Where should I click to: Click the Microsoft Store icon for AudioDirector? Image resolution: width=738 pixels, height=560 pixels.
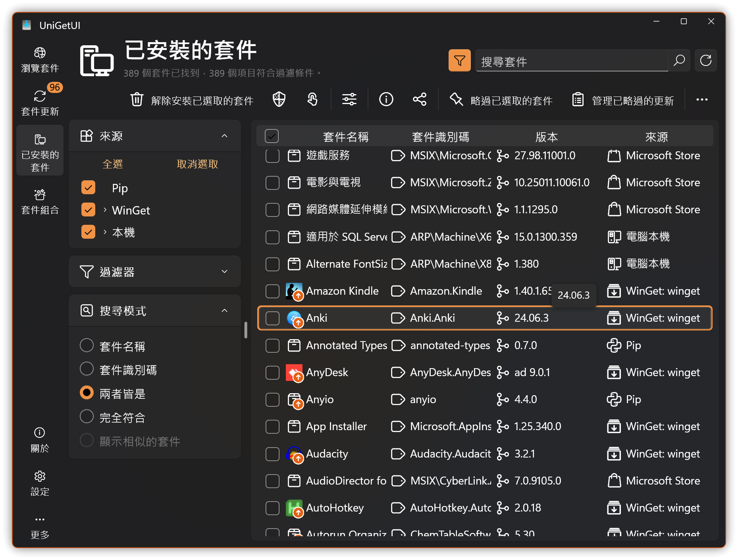(x=614, y=481)
